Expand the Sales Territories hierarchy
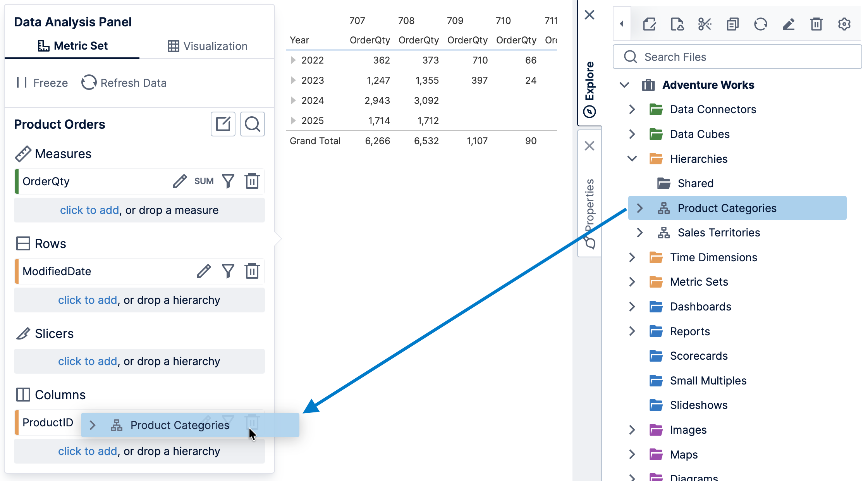 pos(640,233)
